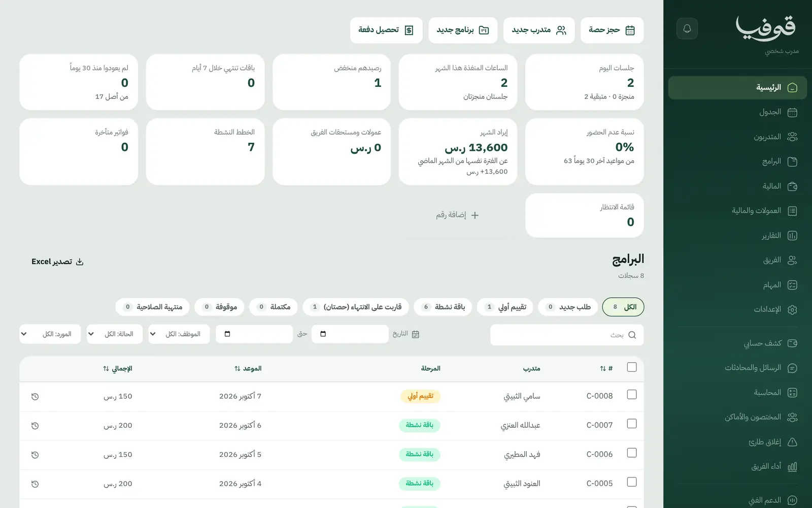Check the box for row C-0008
This screenshot has height=508, width=812.
632,394
